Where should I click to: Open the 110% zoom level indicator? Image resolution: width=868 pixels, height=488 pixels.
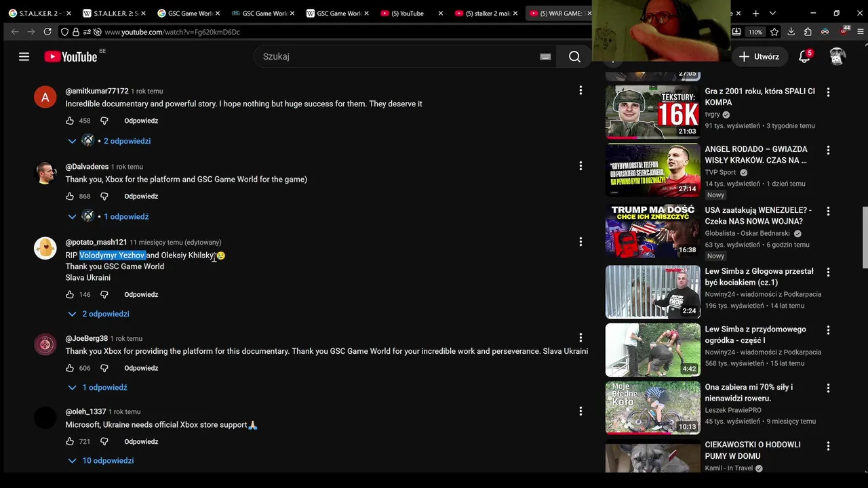click(755, 32)
